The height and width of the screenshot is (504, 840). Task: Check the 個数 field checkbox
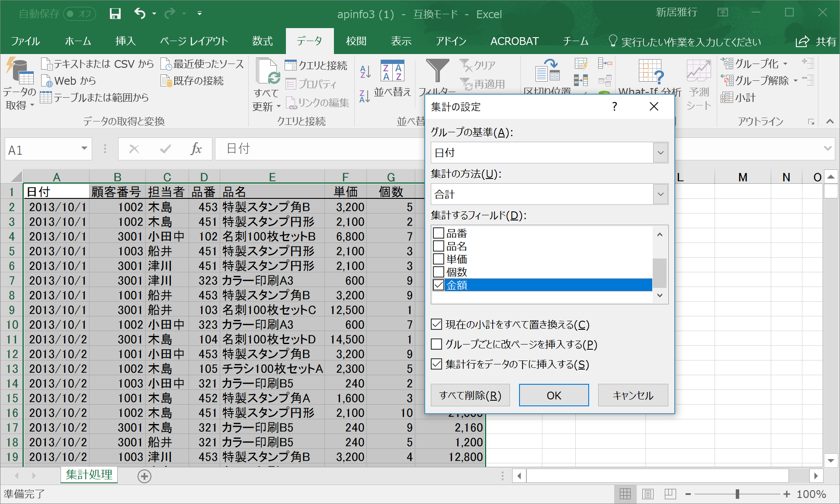tap(439, 272)
